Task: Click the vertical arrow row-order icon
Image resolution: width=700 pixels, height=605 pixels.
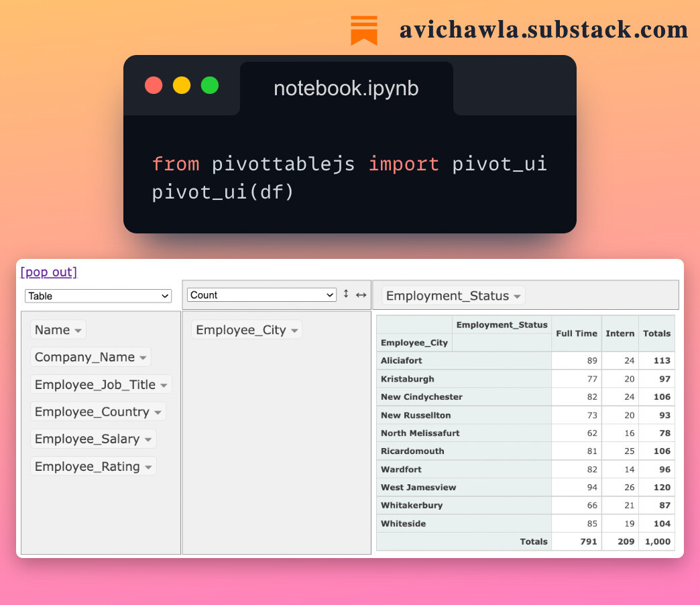Action: pyautogui.click(x=346, y=294)
